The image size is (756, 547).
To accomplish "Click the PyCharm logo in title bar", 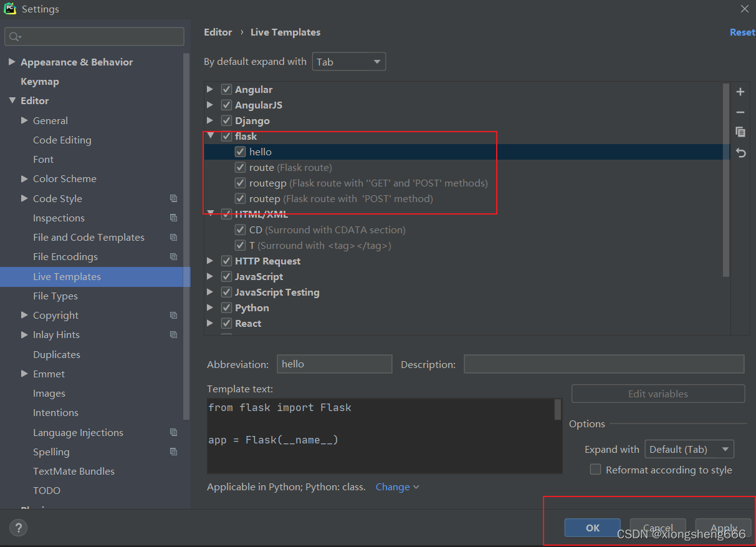I will [x=10, y=9].
